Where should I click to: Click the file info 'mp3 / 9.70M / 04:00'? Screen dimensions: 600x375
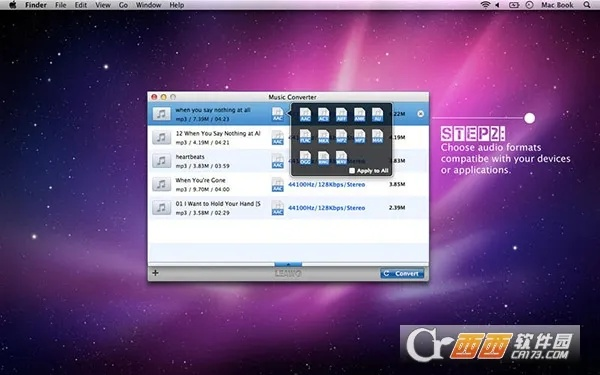pos(202,189)
